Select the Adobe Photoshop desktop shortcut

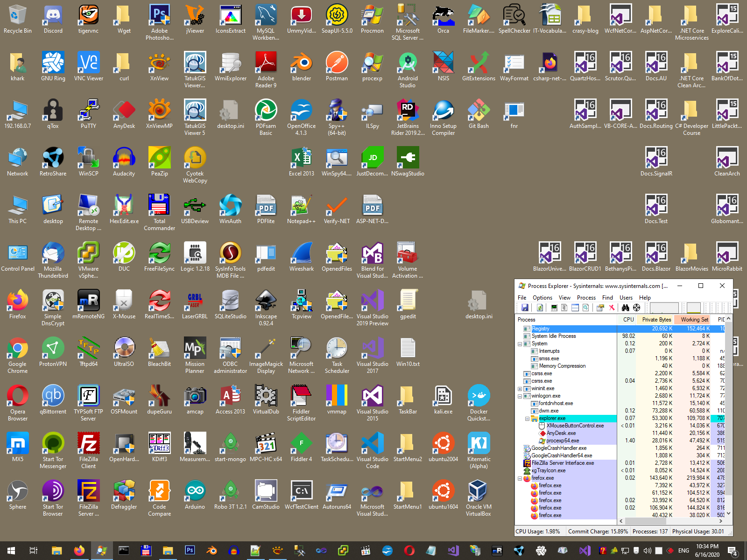[160, 22]
